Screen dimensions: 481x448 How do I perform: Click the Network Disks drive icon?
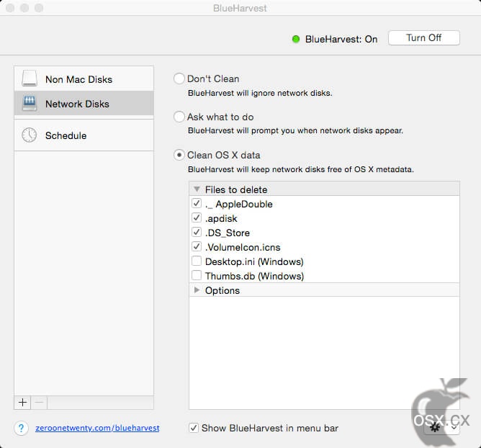coord(30,104)
